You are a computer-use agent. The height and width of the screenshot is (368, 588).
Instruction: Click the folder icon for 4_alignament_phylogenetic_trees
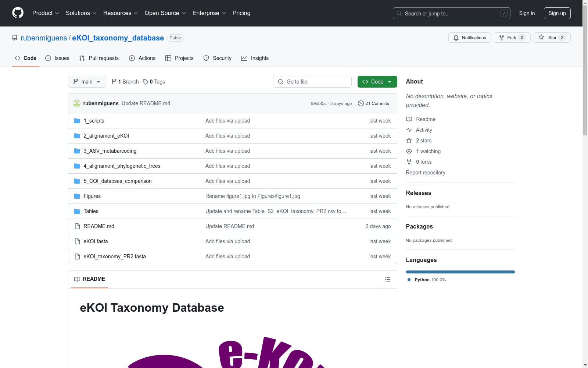click(x=77, y=166)
